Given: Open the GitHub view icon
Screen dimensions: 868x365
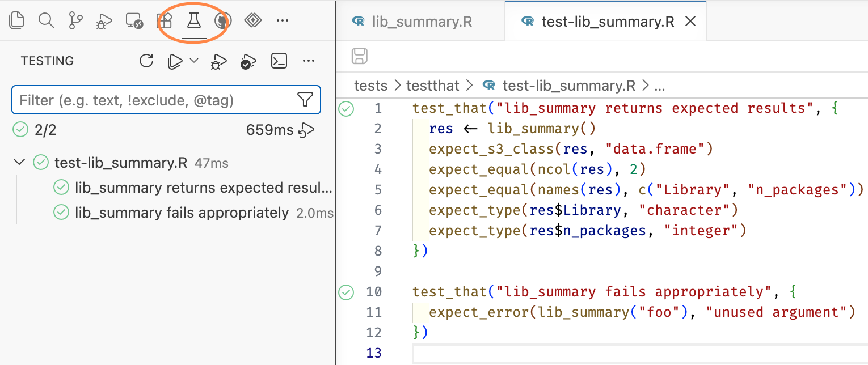Looking at the screenshot, I should pos(223,22).
